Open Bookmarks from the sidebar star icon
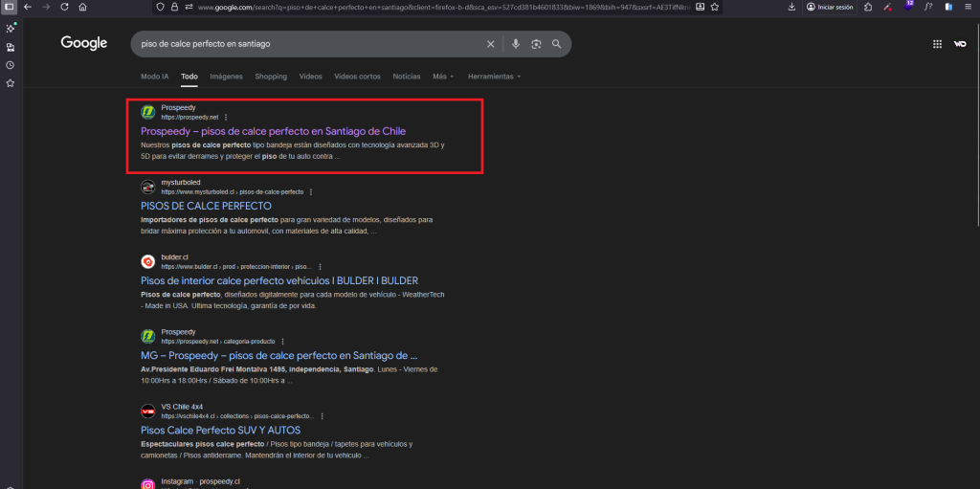This screenshot has height=489, width=980. (x=10, y=82)
